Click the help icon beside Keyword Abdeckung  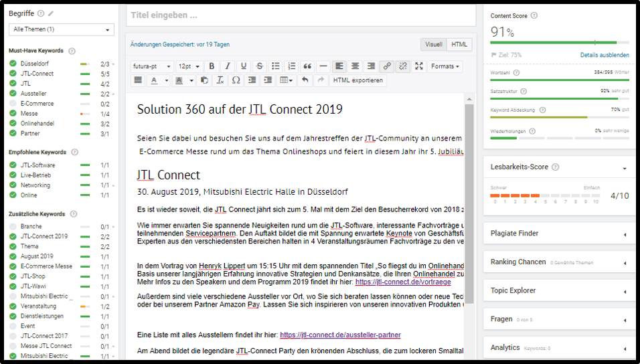pyautogui.click(x=542, y=110)
